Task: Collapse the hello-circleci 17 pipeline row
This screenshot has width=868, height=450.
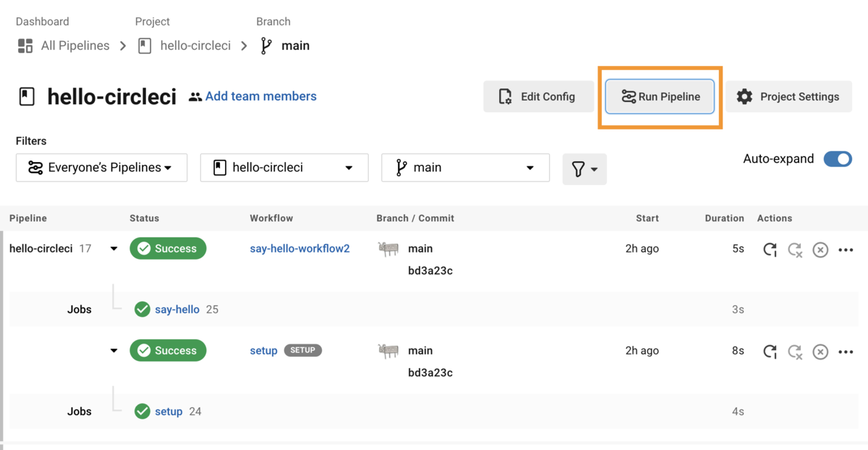Action: [114, 249]
